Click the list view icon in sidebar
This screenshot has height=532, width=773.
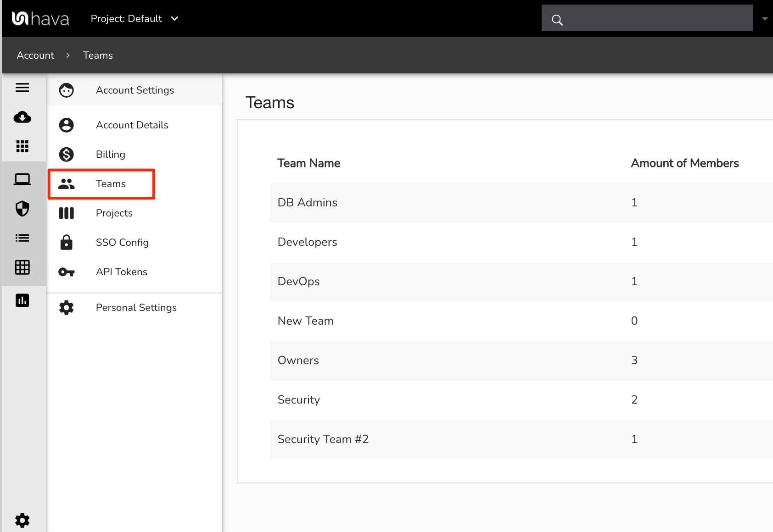pyautogui.click(x=22, y=238)
